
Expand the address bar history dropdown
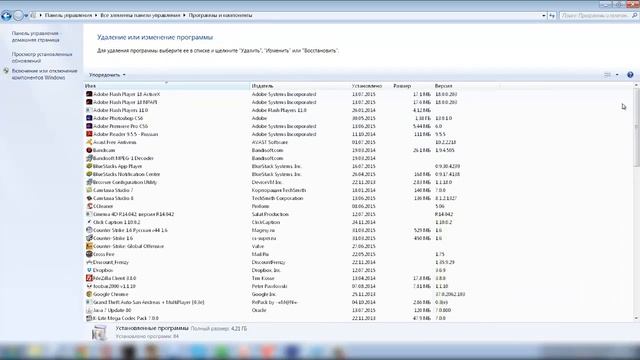tap(544, 16)
